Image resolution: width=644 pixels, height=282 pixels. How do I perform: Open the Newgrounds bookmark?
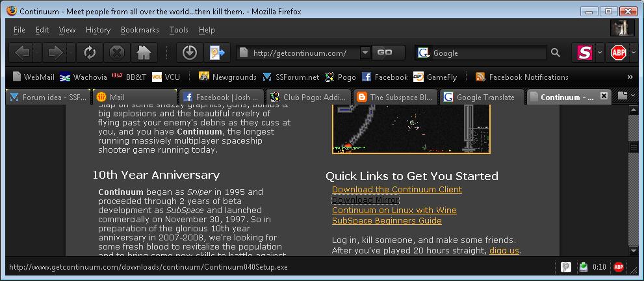point(227,77)
